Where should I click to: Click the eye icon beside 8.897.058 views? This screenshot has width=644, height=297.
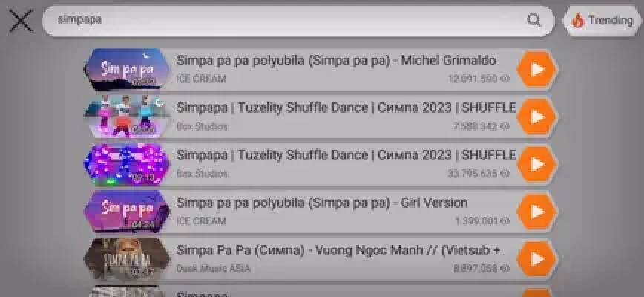point(505,269)
